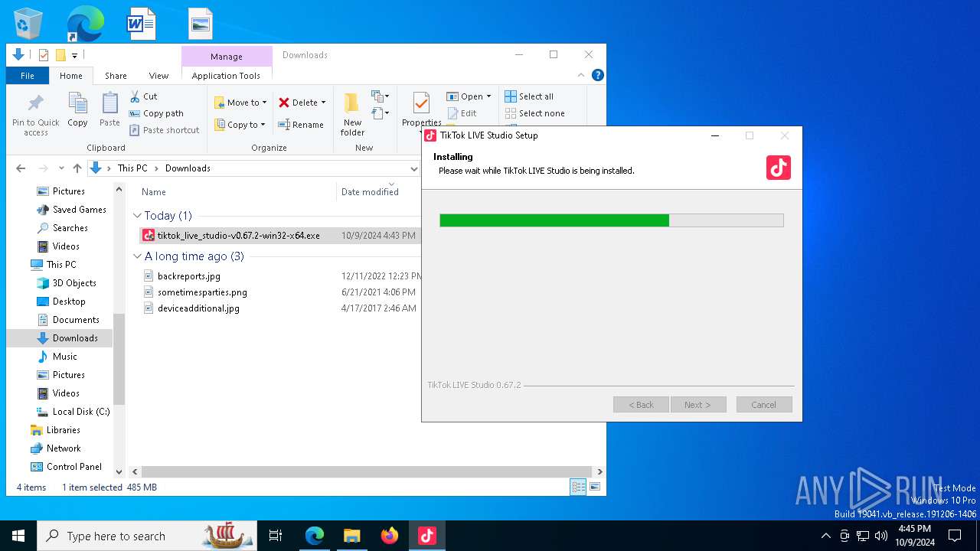Image resolution: width=980 pixels, height=551 pixels.
Task: Click the Cut scissors command
Action: point(143,96)
